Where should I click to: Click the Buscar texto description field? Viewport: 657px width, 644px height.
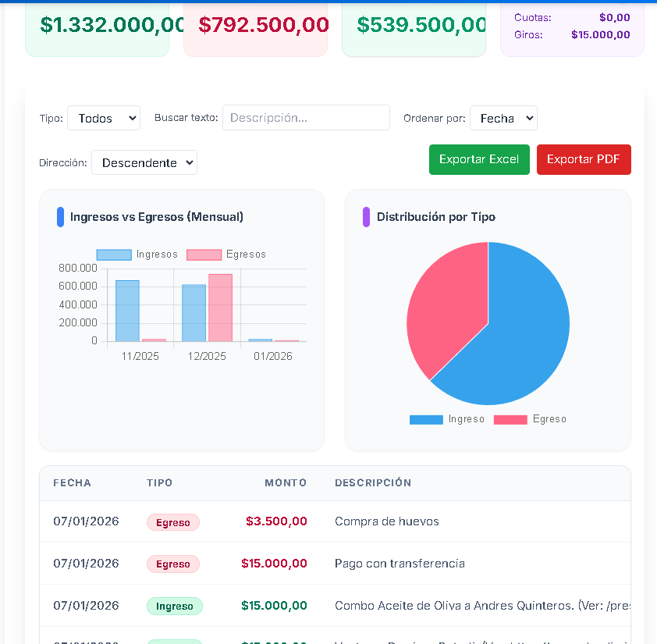pyautogui.click(x=306, y=118)
